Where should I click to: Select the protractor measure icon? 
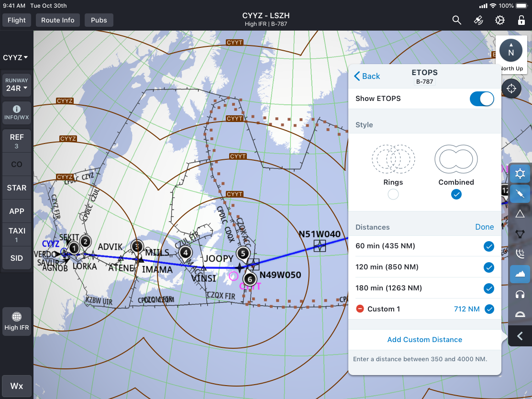[x=520, y=314]
